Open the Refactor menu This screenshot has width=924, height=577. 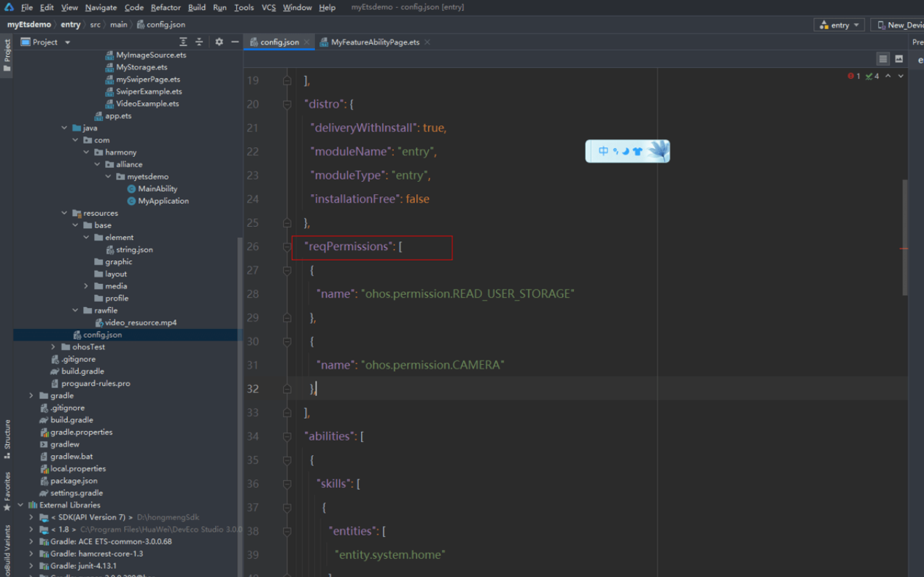pos(166,7)
